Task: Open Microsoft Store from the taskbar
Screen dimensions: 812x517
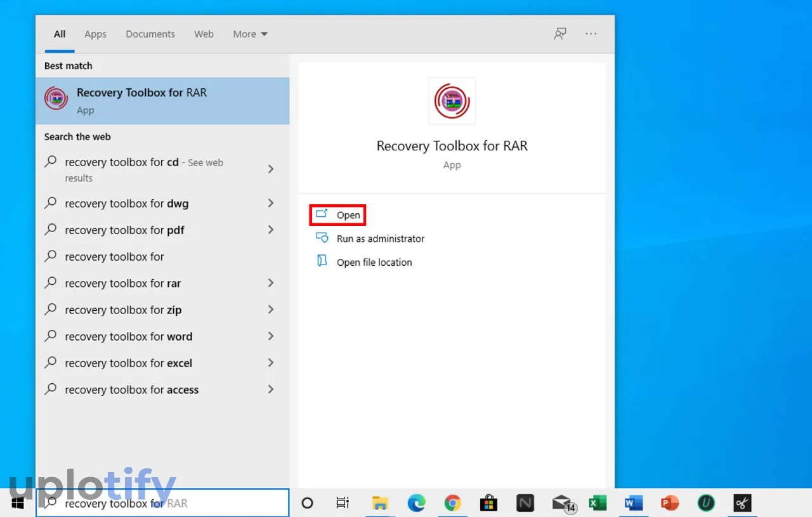Action: [488, 503]
